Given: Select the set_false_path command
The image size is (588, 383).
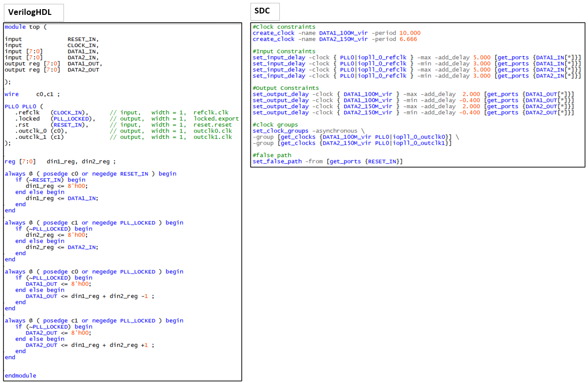Looking at the screenshot, I should (277, 161).
